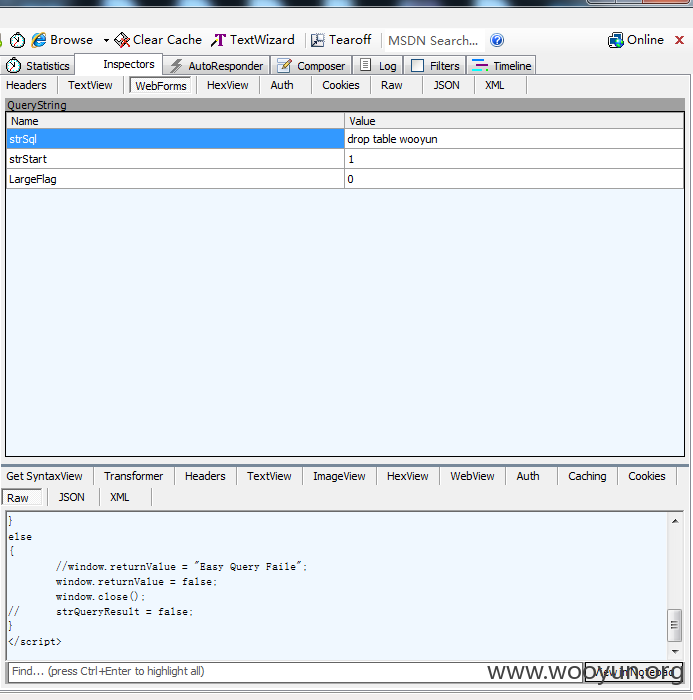Select request Headers inspector tab

(x=26, y=85)
